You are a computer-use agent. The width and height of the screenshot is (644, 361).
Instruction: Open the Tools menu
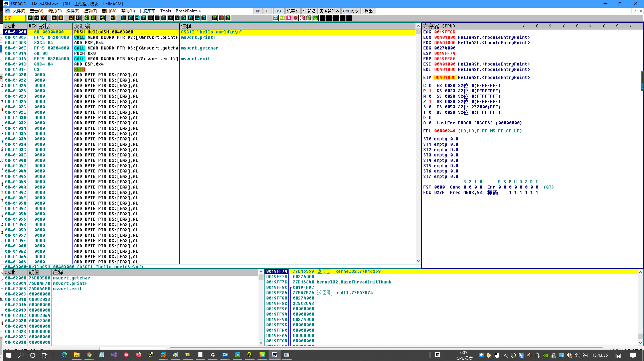click(x=166, y=11)
